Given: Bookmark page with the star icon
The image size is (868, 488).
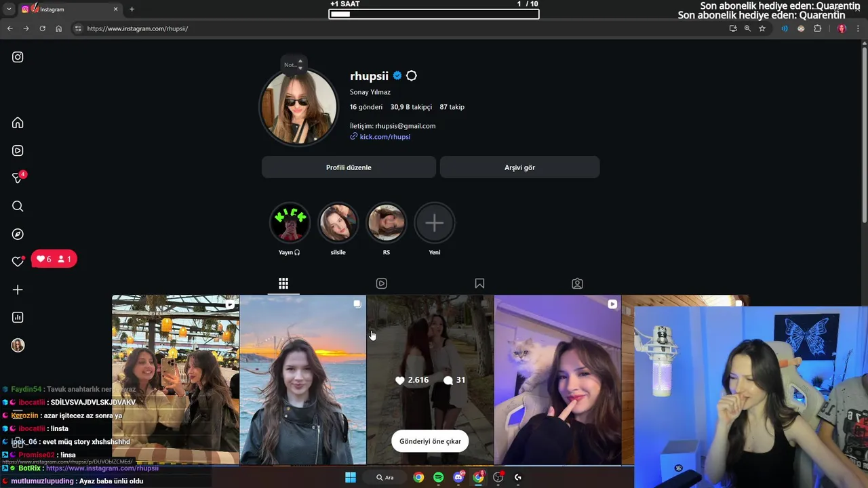Looking at the screenshot, I should 762,28.
